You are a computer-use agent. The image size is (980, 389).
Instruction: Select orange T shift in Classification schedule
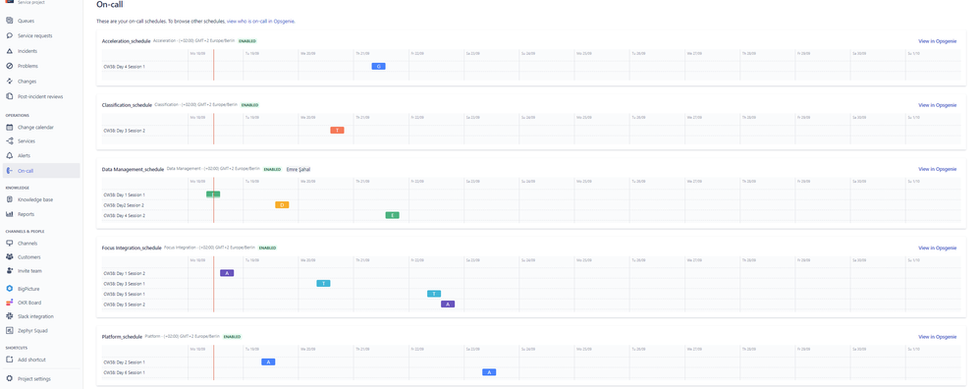(x=337, y=130)
